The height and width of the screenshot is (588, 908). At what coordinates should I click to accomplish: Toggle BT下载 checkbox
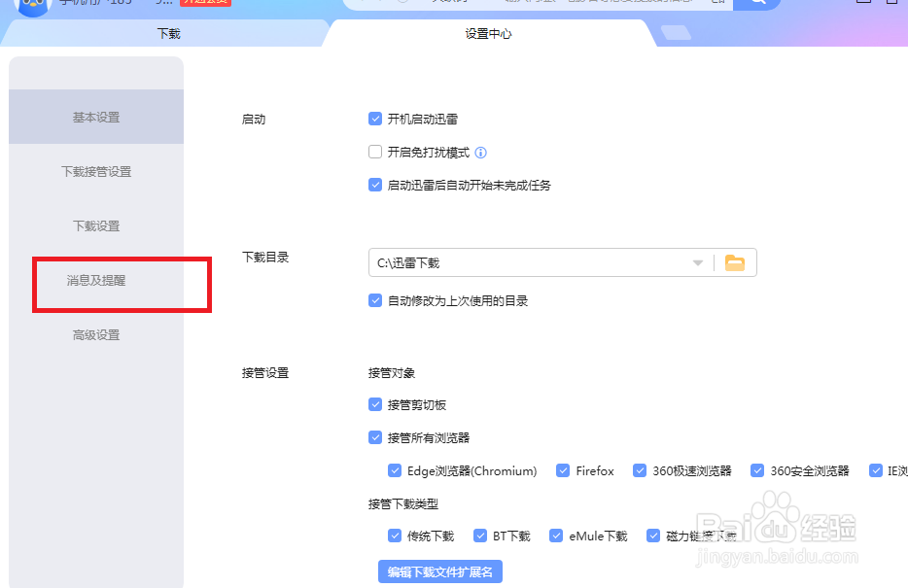coord(480,536)
